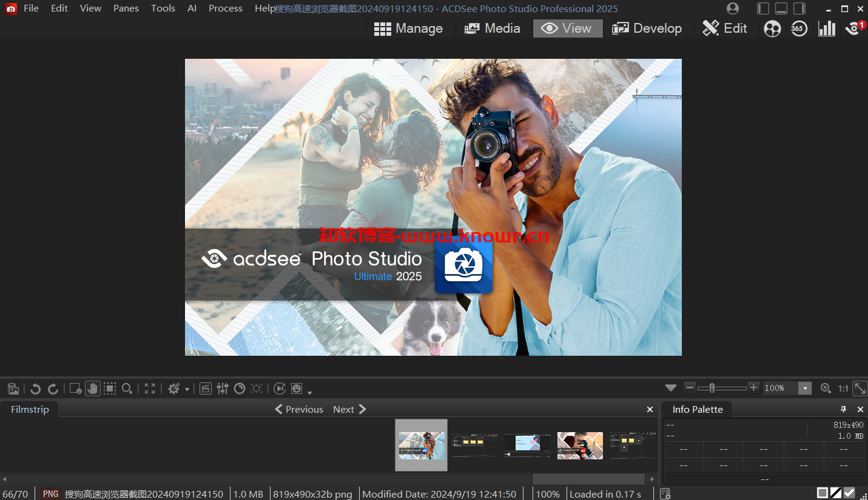Toggle the checkmark icon in status bar
868x500 pixels.
849,493
